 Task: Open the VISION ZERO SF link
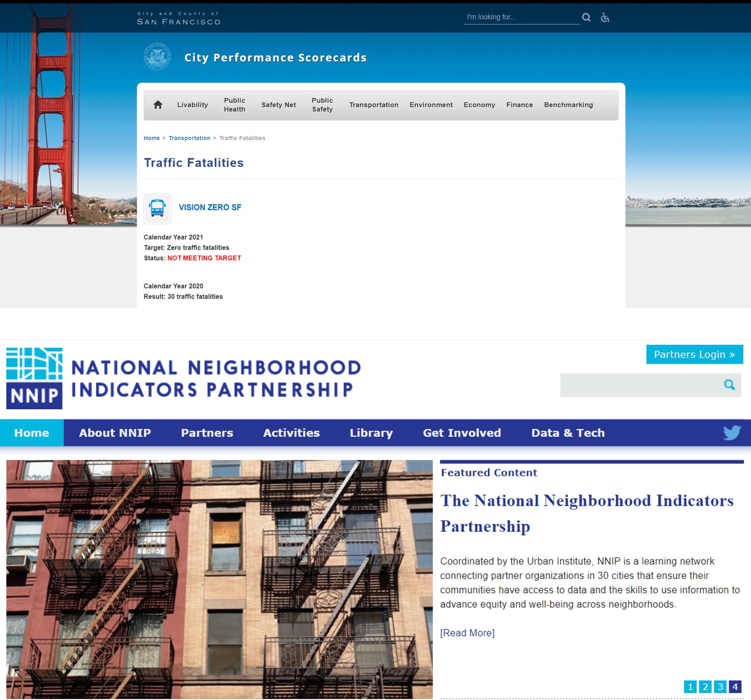[x=210, y=207]
